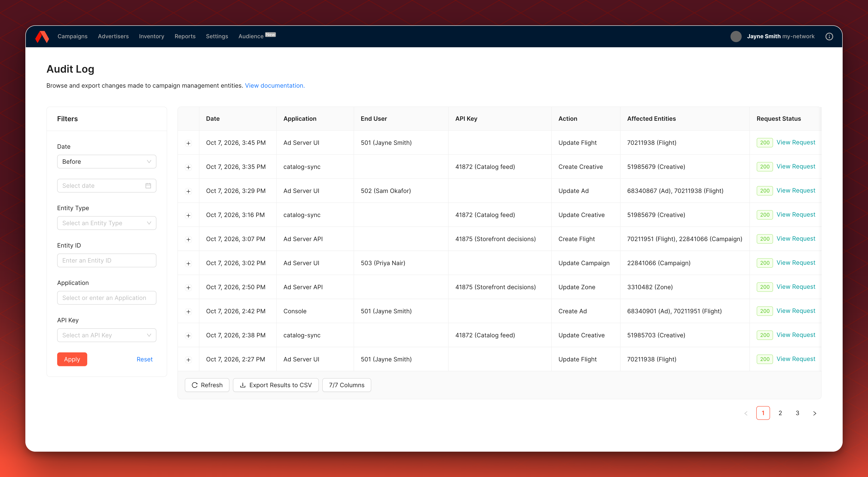
Task: Click the Refresh button
Action: pos(207,385)
